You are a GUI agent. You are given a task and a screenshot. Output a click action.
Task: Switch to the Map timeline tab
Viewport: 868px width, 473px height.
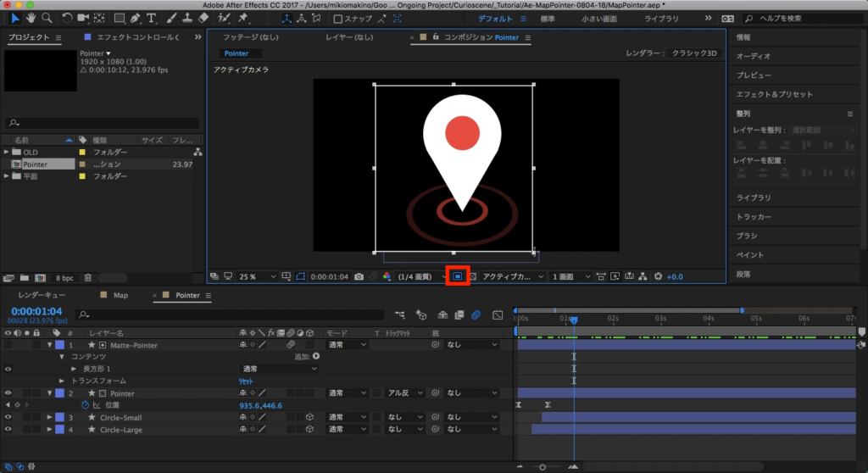120,296
